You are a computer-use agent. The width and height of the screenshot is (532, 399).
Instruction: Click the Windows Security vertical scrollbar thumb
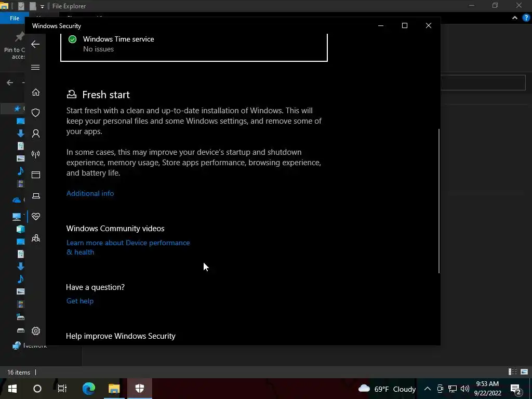pyautogui.click(x=438, y=201)
